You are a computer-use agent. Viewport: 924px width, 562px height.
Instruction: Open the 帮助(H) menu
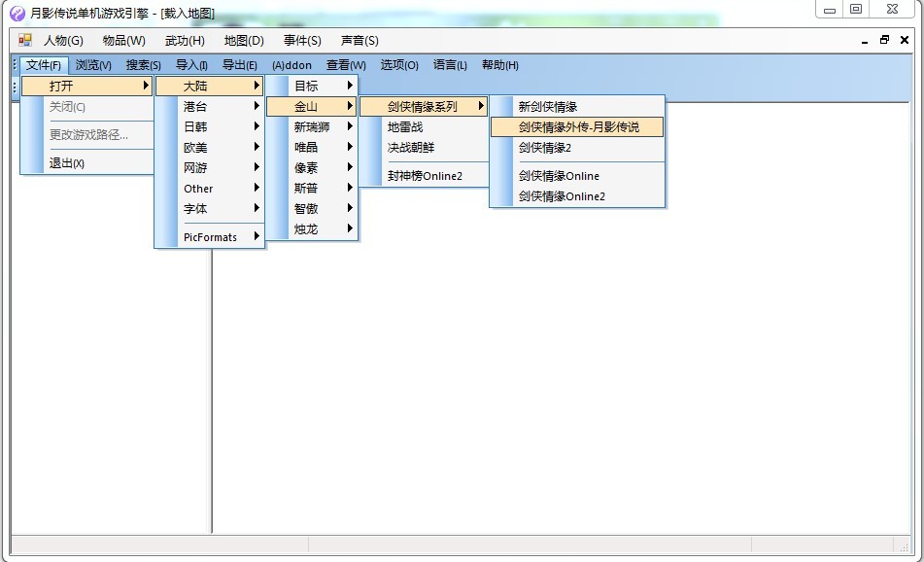pyautogui.click(x=500, y=65)
